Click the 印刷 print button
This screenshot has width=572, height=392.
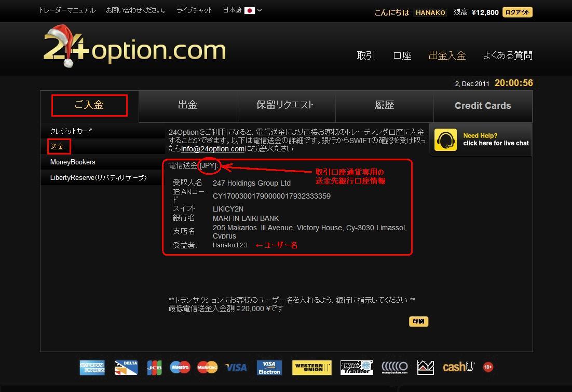pyautogui.click(x=418, y=321)
